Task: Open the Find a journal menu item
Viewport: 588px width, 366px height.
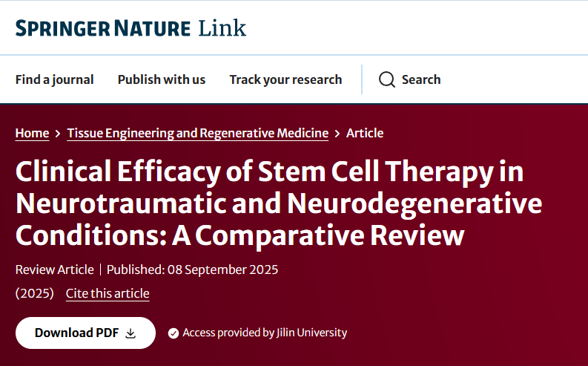Action: click(x=54, y=79)
